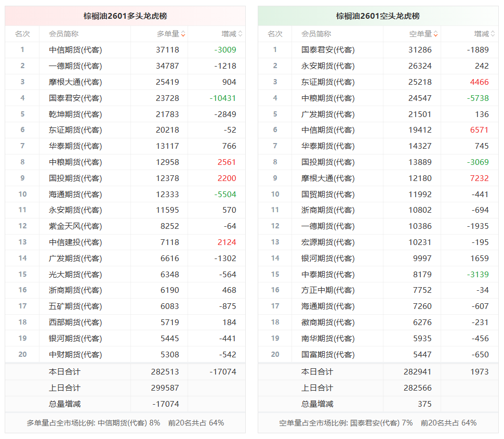Select 光大期货(代客) row

(x=125, y=275)
